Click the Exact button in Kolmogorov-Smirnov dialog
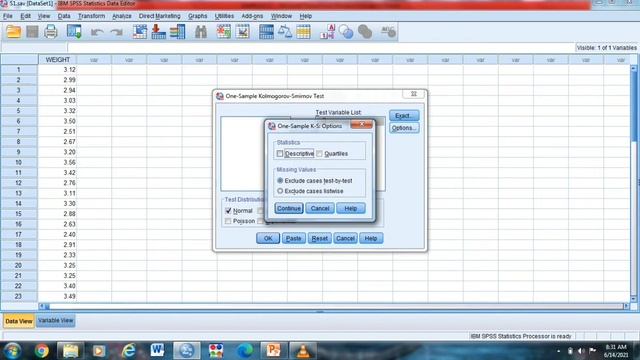 pos(404,116)
